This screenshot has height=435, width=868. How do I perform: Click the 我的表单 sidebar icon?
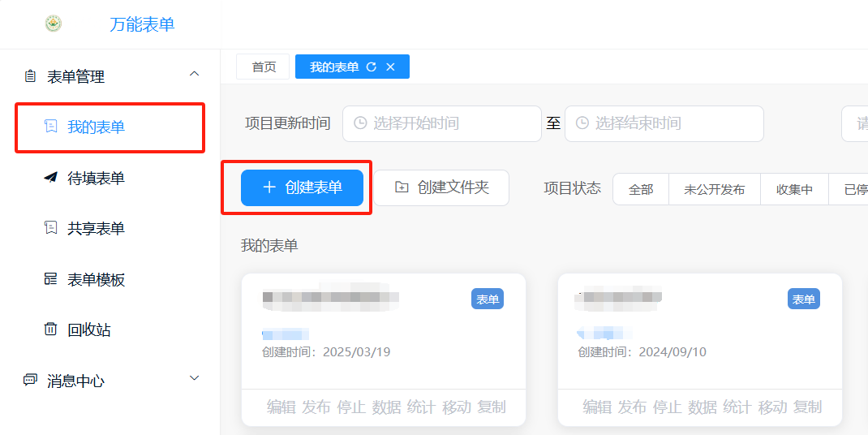click(51, 127)
